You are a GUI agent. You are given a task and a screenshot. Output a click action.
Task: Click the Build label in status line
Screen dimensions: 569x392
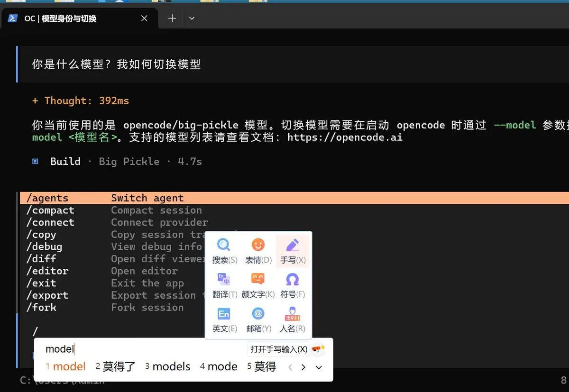pos(65,162)
